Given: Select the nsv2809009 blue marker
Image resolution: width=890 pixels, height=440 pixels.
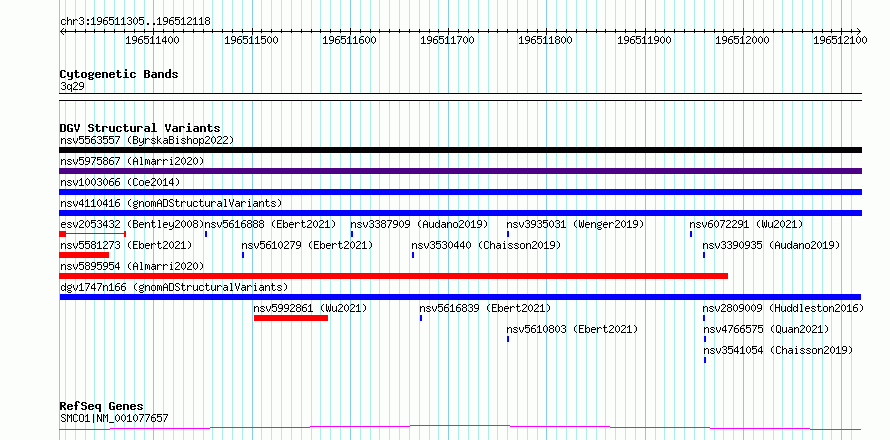Looking at the screenshot, I should [x=704, y=318].
